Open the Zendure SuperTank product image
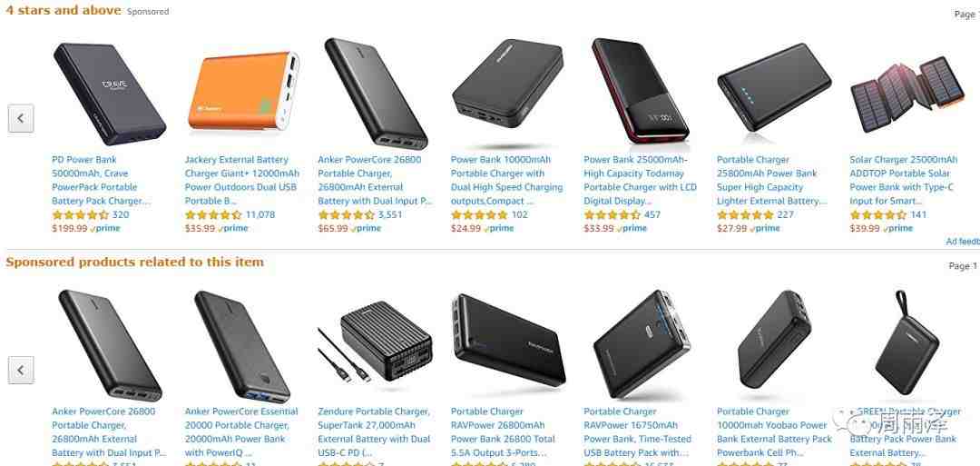The height and width of the screenshot is (466, 980). [x=376, y=346]
